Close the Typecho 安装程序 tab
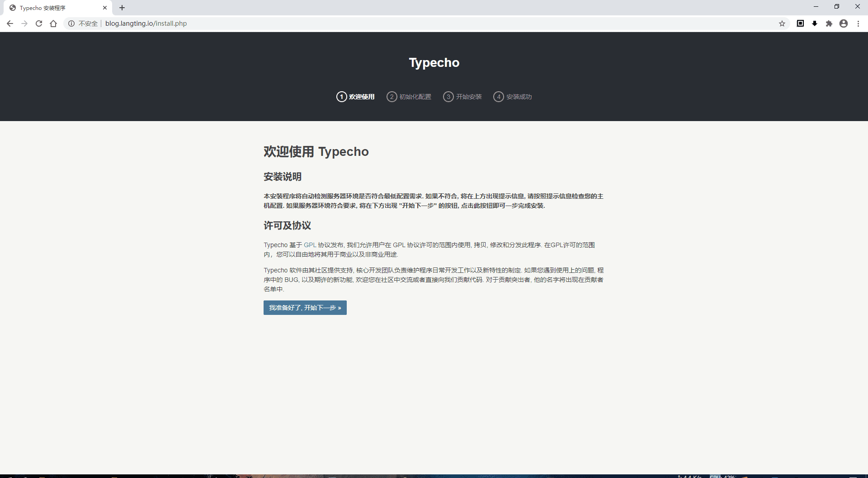The width and height of the screenshot is (868, 478). [105, 8]
